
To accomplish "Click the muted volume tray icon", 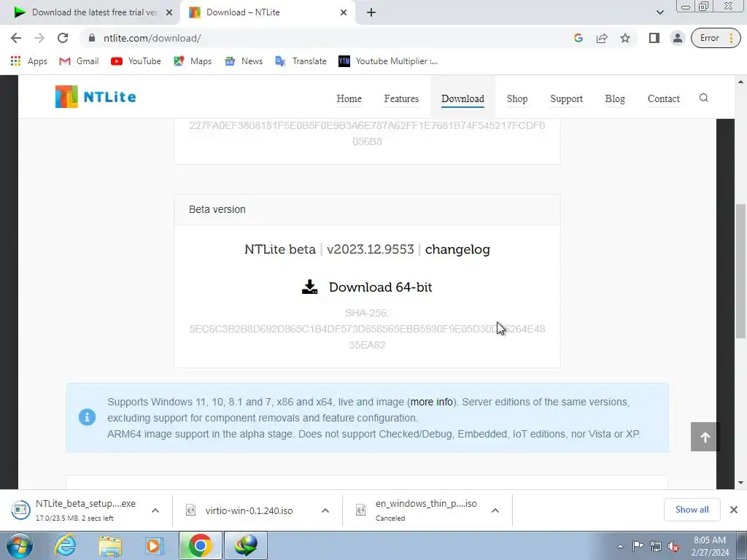I will point(673,546).
